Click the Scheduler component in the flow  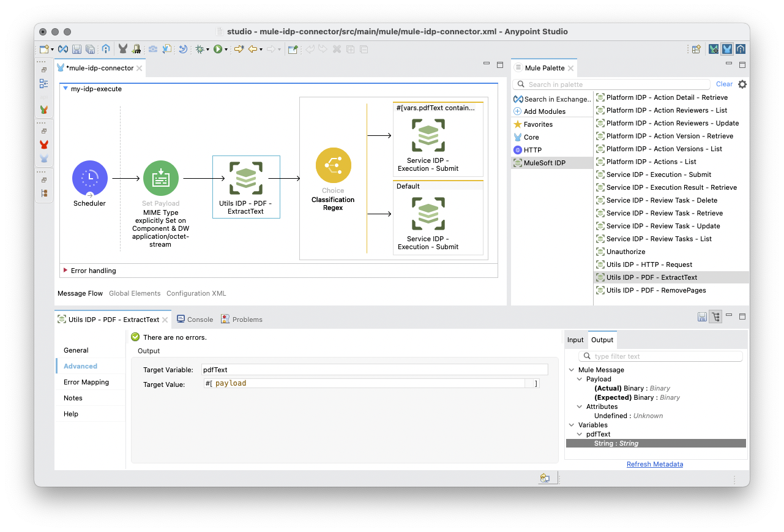click(x=89, y=178)
